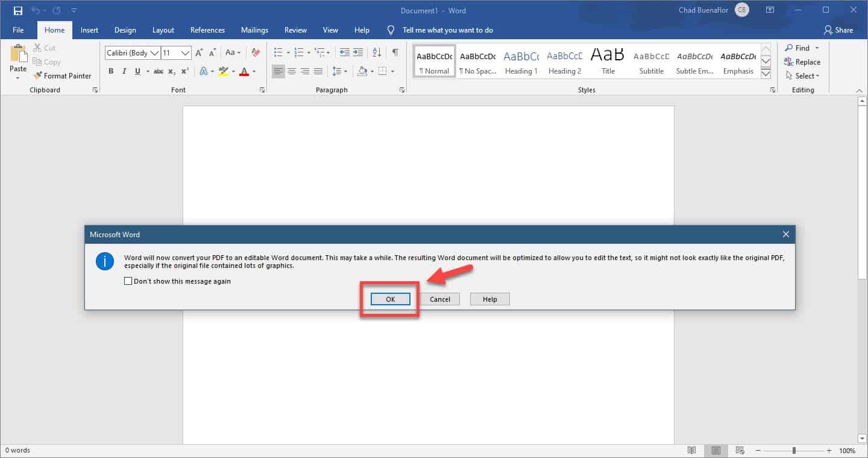Open font color red A button
Viewport: 868px width, 458px height.
coord(244,71)
